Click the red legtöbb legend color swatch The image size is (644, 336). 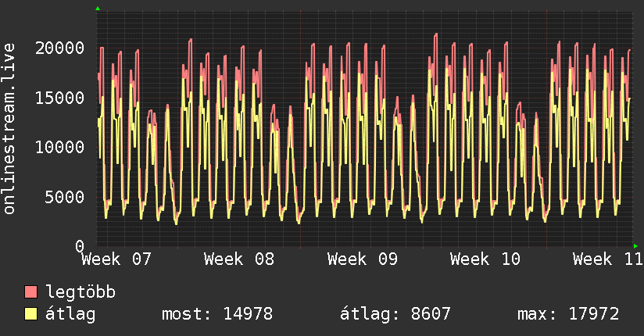(31, 292)
